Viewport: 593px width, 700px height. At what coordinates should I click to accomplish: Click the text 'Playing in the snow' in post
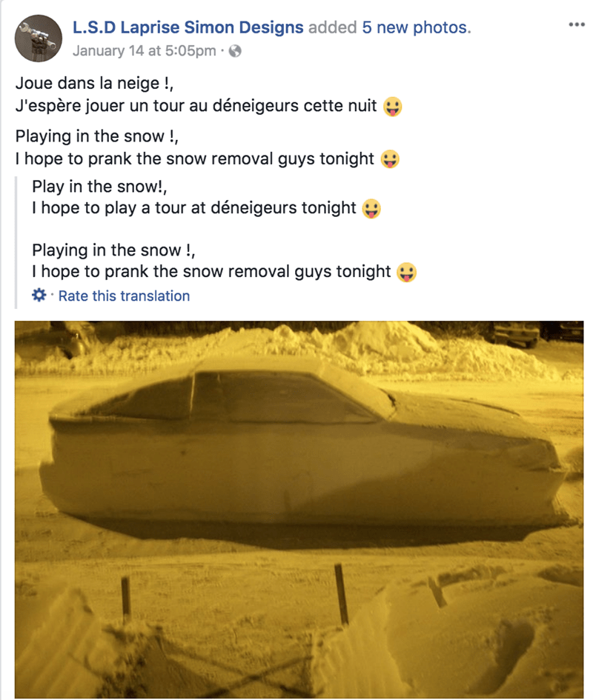click(90, 136)
